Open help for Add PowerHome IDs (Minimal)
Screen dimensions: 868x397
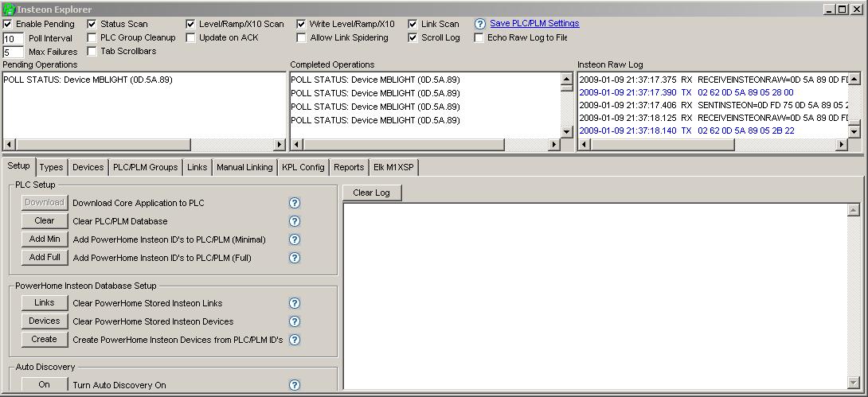[x=295, y=239]
